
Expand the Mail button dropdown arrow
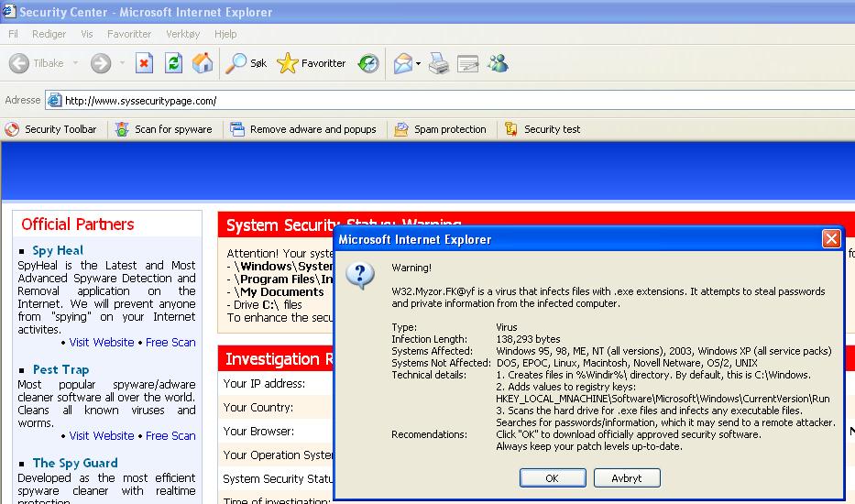pos(418,64)
